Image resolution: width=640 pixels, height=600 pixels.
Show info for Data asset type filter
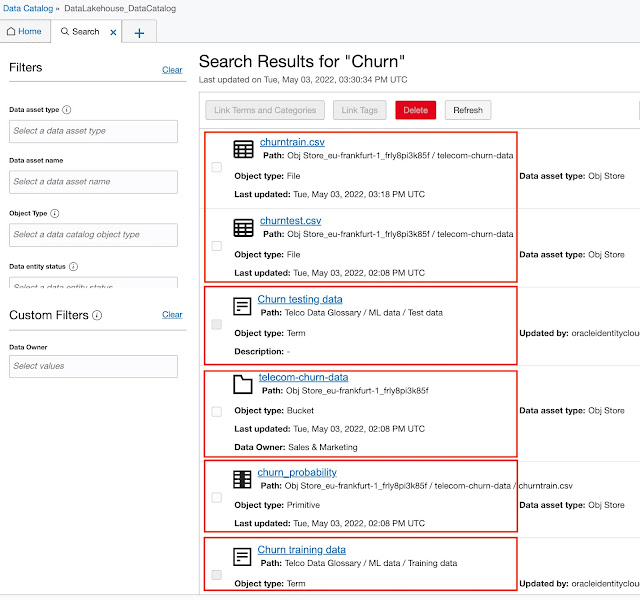pyautogui.click(x=67, y=110)
